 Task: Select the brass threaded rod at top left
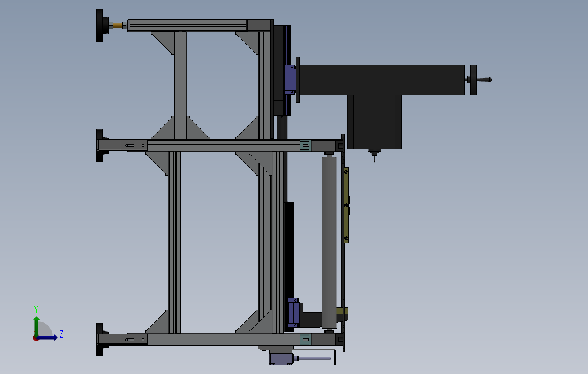(x=117, y=26)
